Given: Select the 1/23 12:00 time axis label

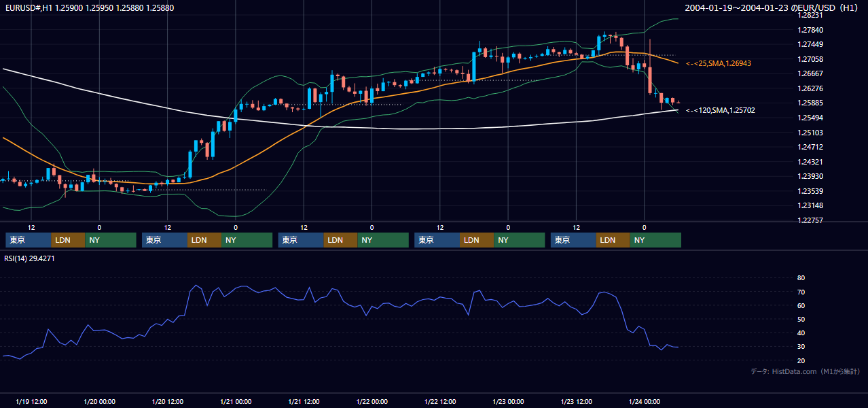Looking at the screenshot, I should coord(576,401).
